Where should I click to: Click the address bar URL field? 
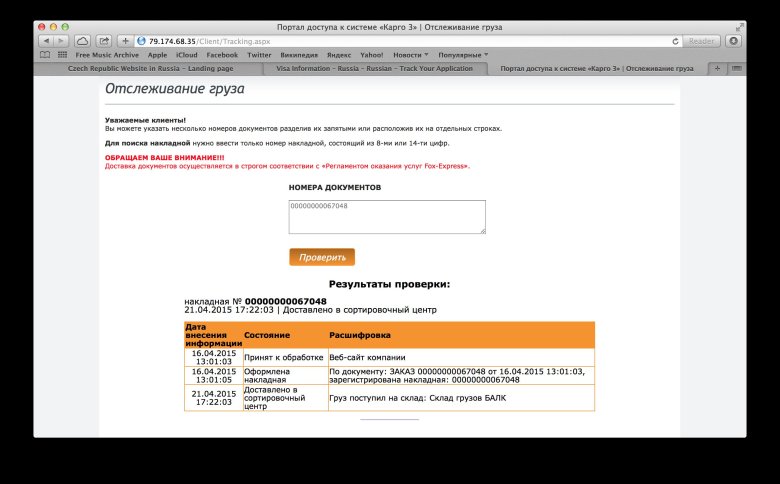[400, 41]
